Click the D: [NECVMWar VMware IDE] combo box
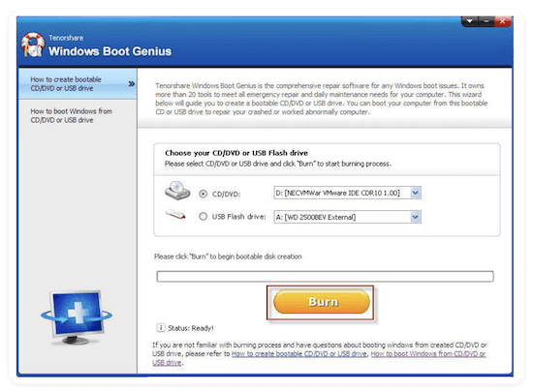The image size is (533, 392). (347, 193)
